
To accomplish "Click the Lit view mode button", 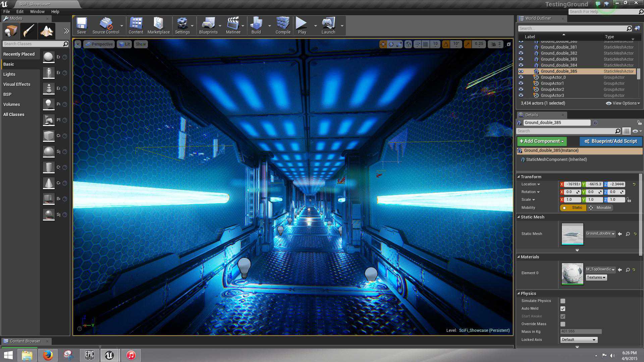I will (x=124, y=44).
